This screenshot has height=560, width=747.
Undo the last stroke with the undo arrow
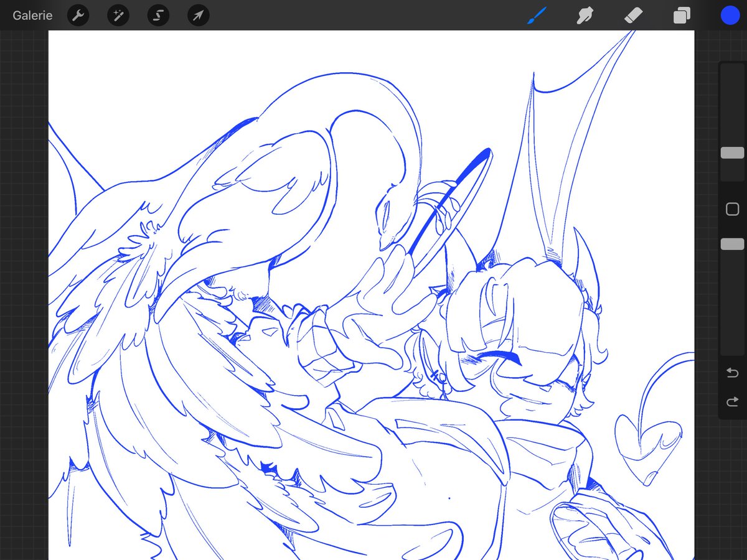pyautogui.click(x=732, y=373)
